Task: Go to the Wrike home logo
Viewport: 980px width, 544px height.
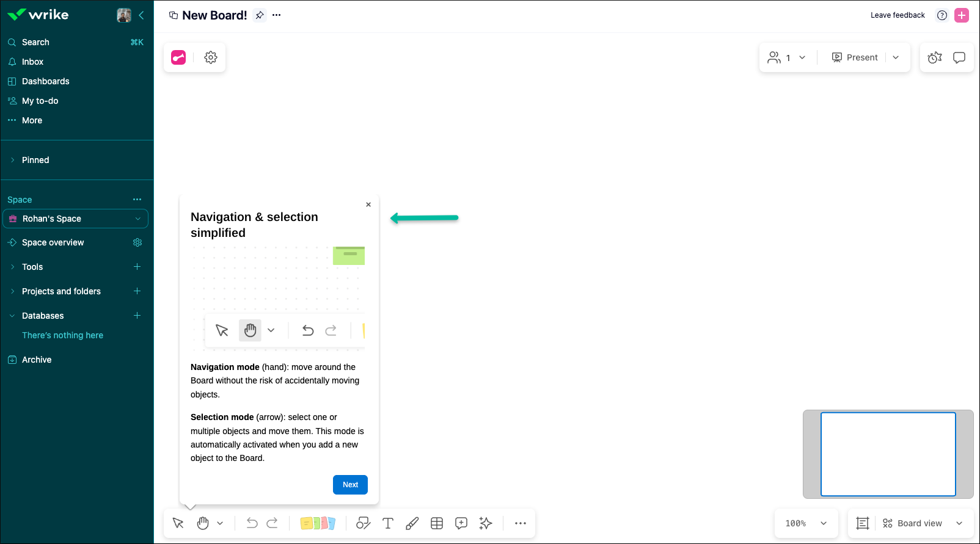Action: pyautogui.click(x=38, y=15)
